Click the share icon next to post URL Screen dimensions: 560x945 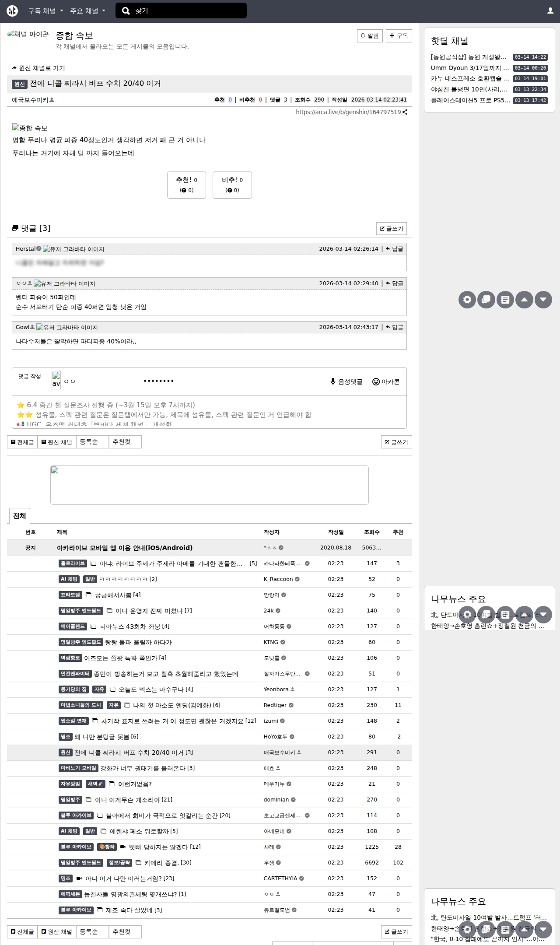[x=405, y=112]
